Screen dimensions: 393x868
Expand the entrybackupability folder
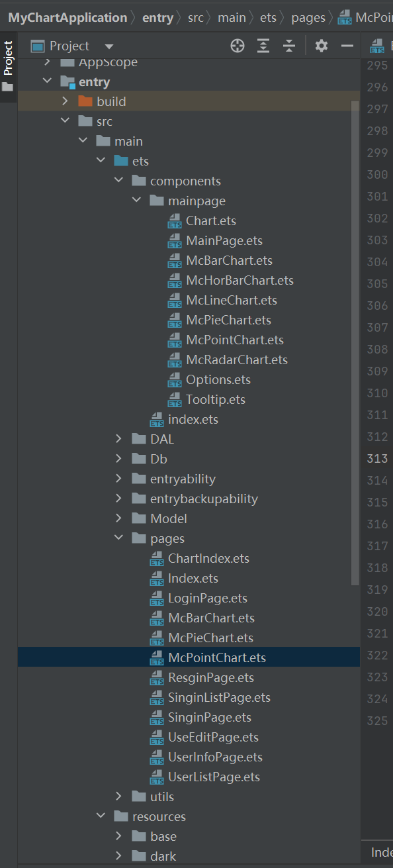point(118,499)
